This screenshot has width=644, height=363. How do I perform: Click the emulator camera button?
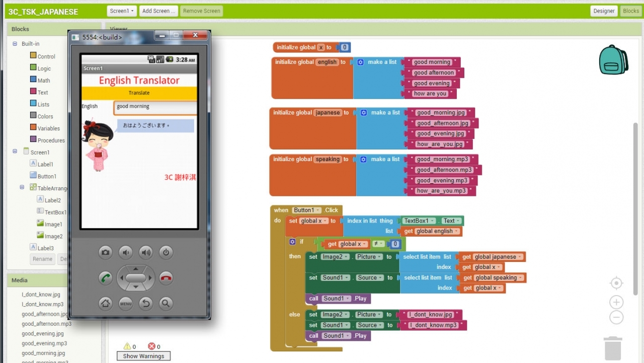point(105,253)
